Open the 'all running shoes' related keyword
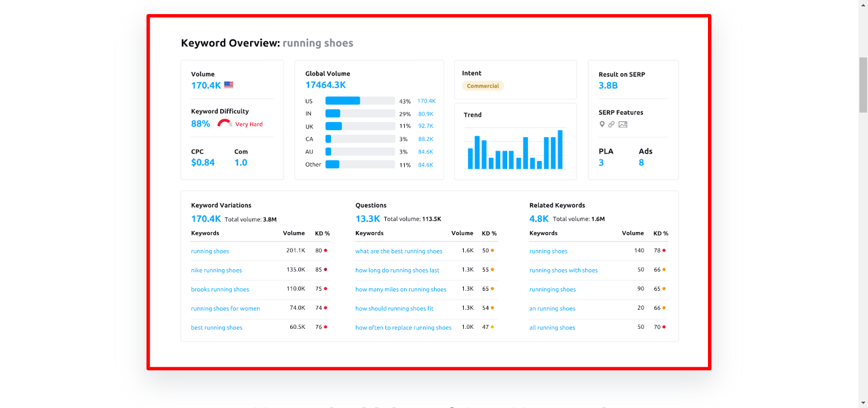This screenshot has height=408, width=868. [552, 328]
